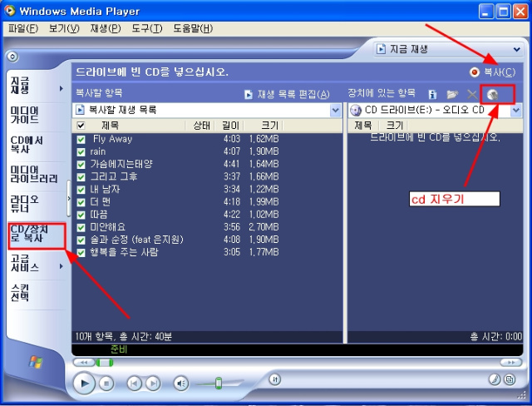
Task: Select 미디어 가이드 in sidebar
Action: 24,115
